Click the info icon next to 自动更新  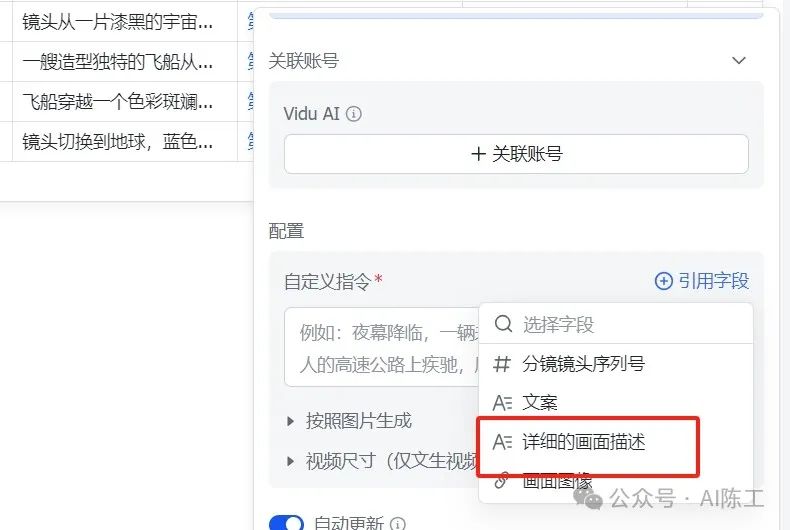pyautogui.click(x=398, y=524)
